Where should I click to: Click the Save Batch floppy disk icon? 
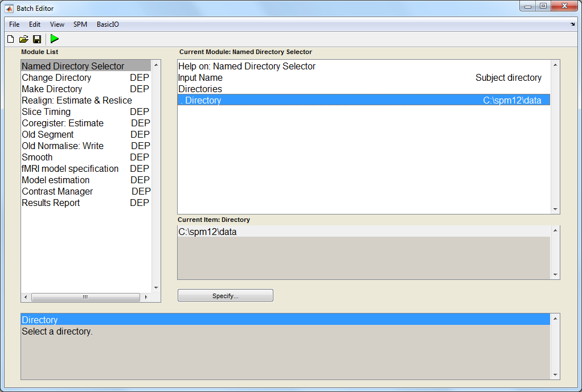[36, 39]
